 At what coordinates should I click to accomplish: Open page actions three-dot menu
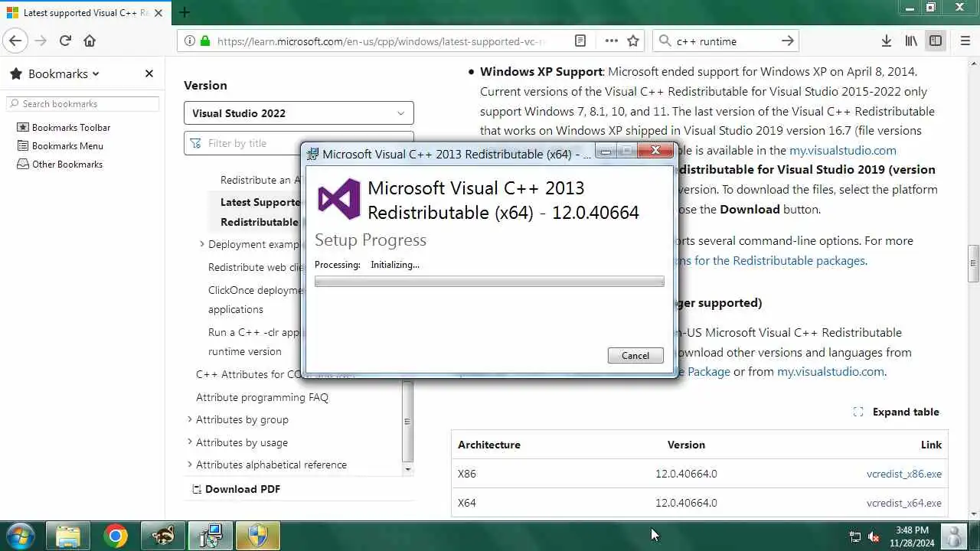point(611,41)
